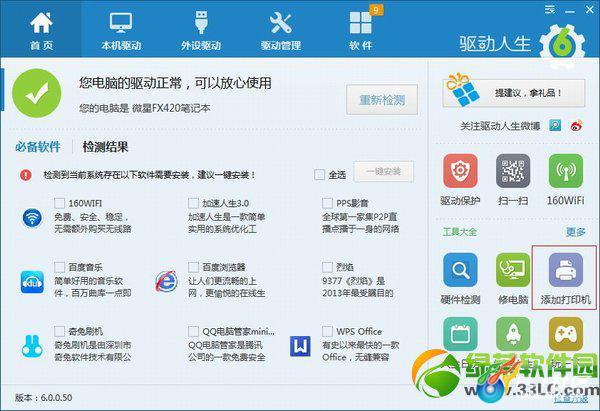This screenshot has height=411, width=600.
Task: Check the 百度浏览器 checkbox
Action: (193, 267)
